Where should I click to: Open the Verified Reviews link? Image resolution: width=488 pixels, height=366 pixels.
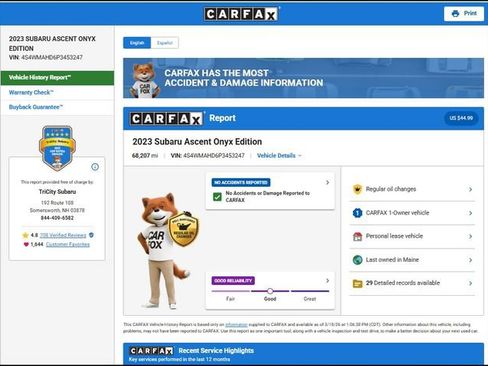pyautogui.click(x=63, y=235)
